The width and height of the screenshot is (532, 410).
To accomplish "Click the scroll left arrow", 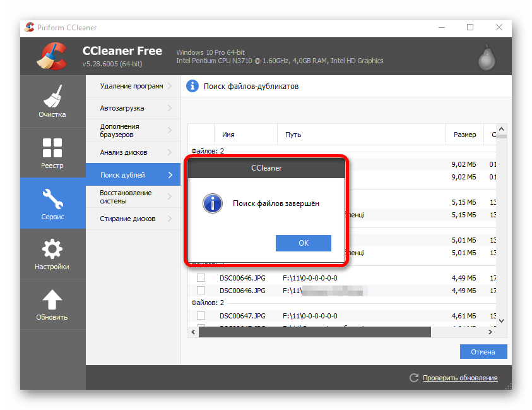I will (x=193, y=332).
